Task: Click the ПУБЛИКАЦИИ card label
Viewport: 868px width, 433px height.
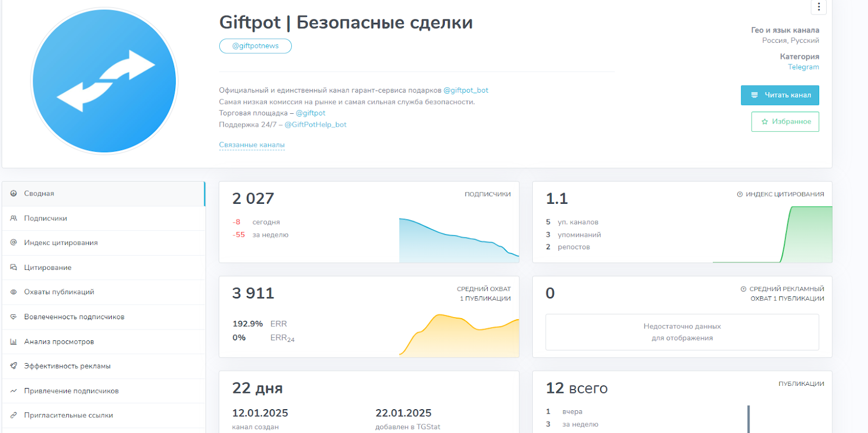Action: (x=801, y=384)
